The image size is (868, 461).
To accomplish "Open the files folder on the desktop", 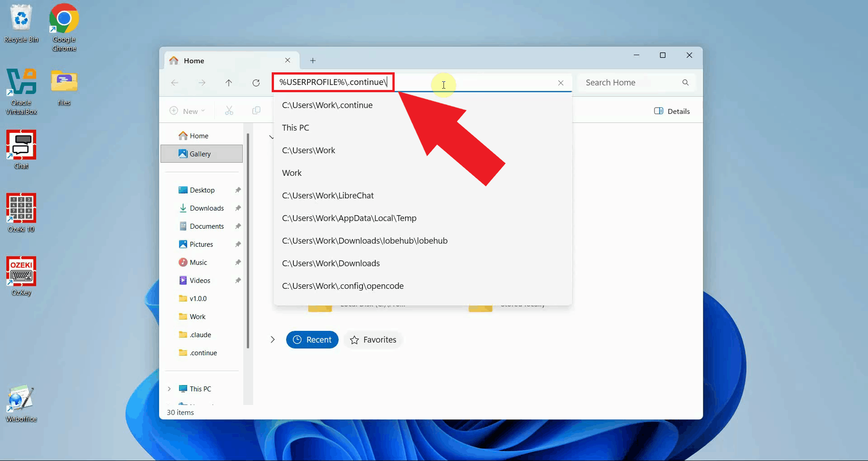I will 64,87.
